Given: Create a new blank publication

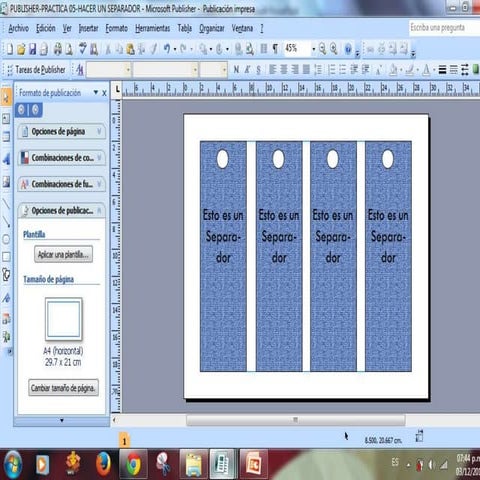Looking at the screenshot, I should pyautogui.click(x=10, y=49).
